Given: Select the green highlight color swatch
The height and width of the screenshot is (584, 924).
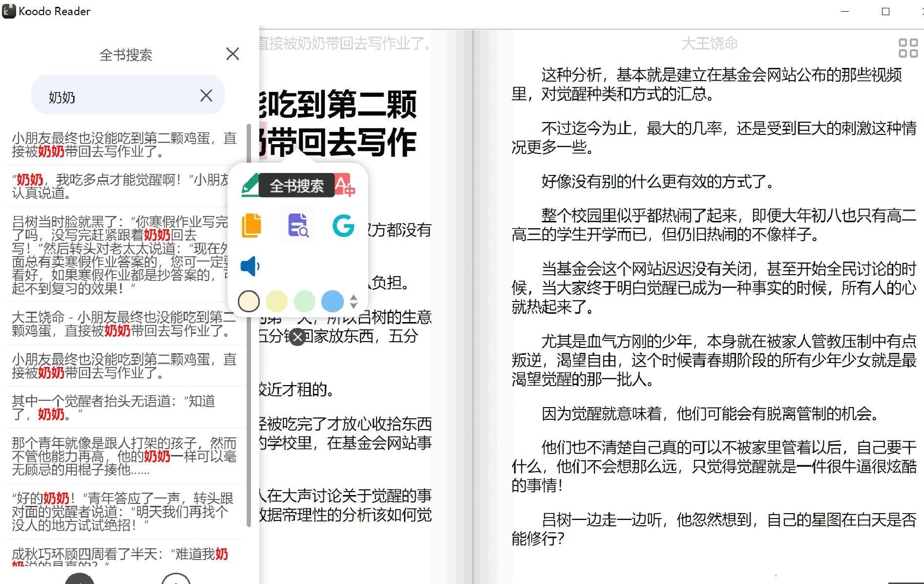Looking at the screenshot, I should pyautogui.click(x=304, y=302).
